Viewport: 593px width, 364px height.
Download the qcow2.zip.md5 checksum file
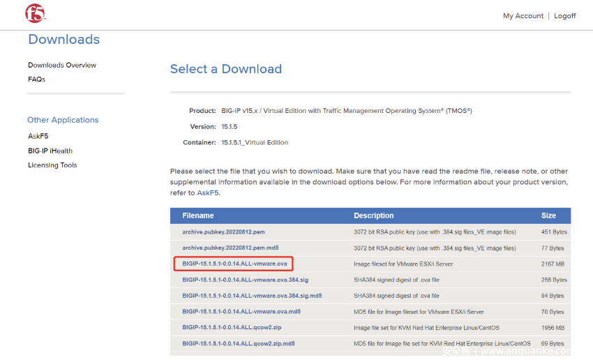click(x=238, y=344)
